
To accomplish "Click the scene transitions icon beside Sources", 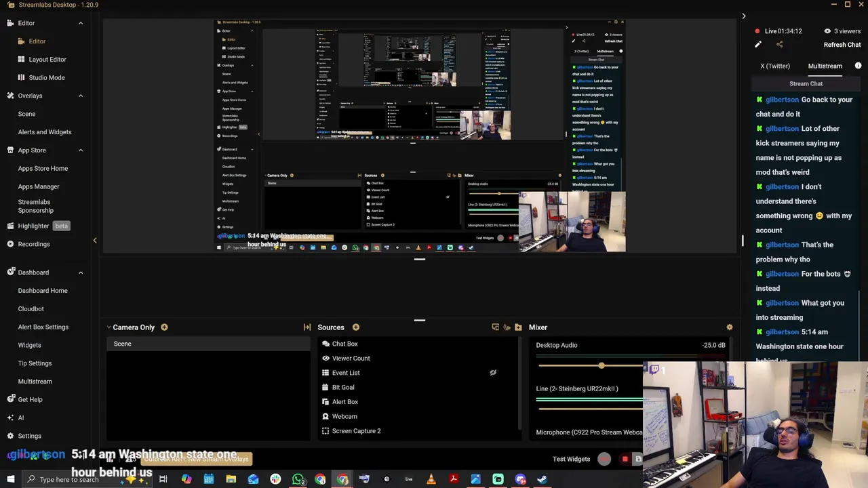I will [x=307, y=327].
